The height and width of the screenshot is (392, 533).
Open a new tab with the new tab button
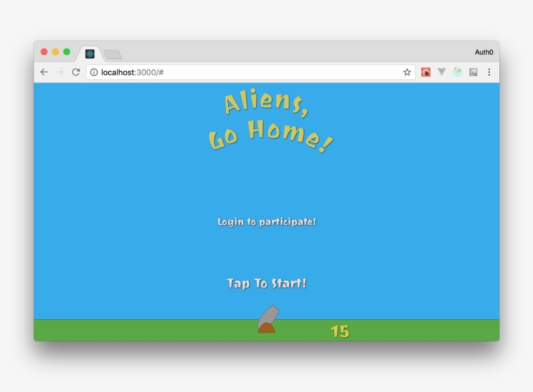pos(112,55)
